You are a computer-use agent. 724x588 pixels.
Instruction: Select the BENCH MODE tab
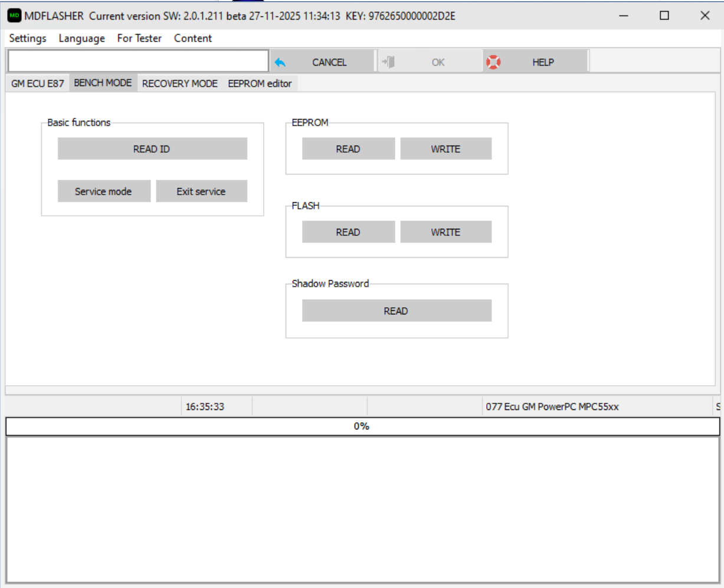pyautogui.click(x=103, y=83)
